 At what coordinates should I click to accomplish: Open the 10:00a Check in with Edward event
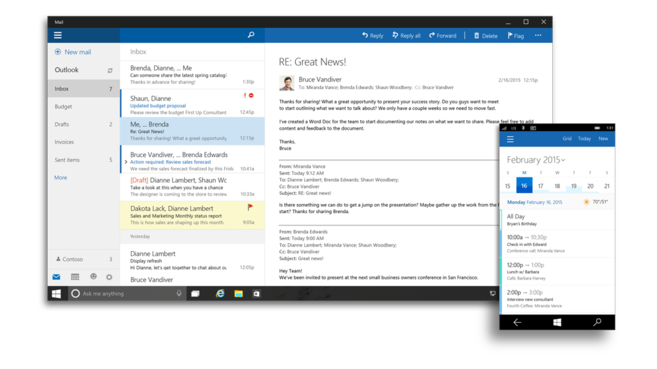558,244
